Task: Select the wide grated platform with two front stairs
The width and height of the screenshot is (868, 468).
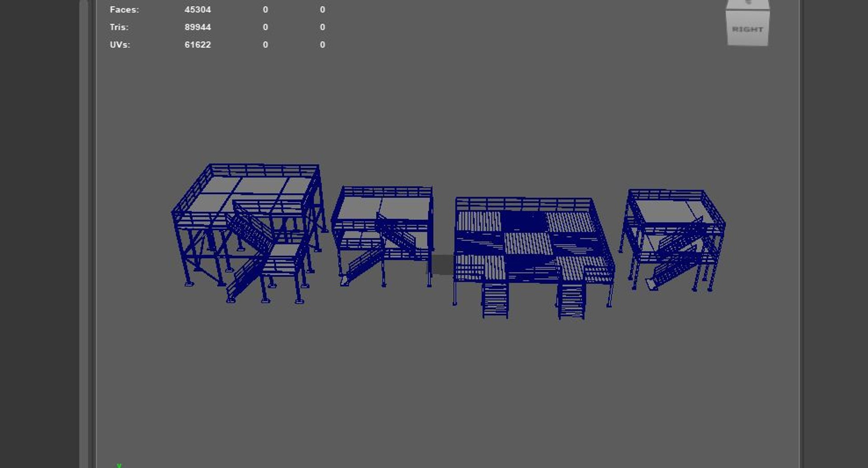Action: (534, 258)
